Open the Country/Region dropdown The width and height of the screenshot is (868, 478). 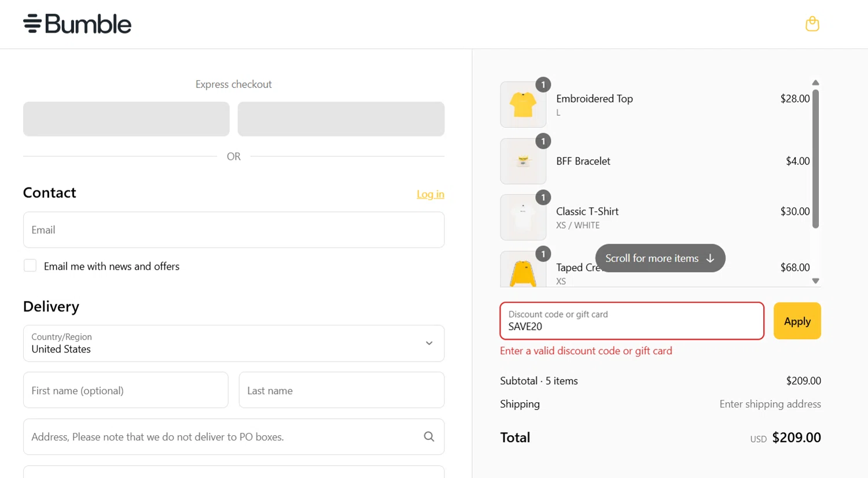pyautogui.click(x=234, y=343)
